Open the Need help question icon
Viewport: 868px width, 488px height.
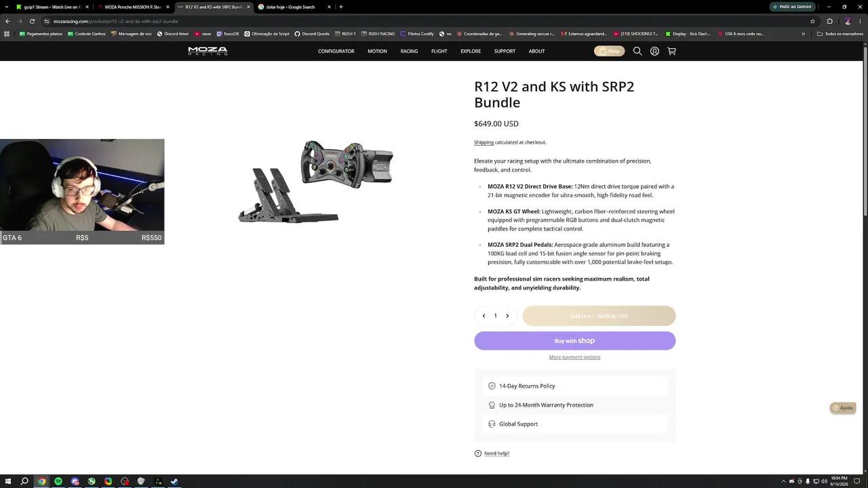pos(478,453)
